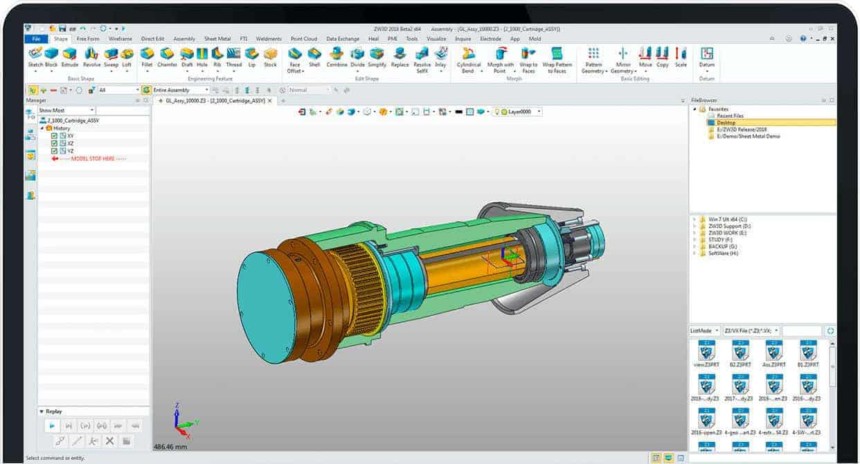Switch to the Sheet Metal ribbon tab

(x=217, y=38)
